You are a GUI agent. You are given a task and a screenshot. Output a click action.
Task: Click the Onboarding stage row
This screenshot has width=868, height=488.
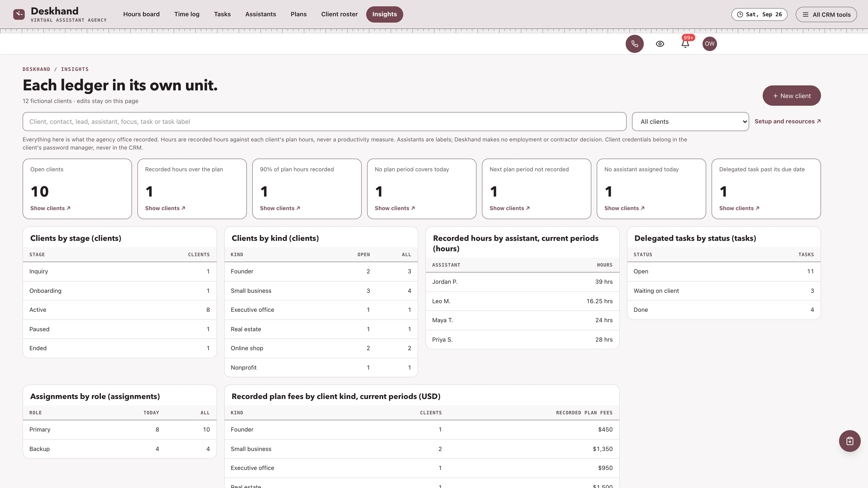(119, 291)
